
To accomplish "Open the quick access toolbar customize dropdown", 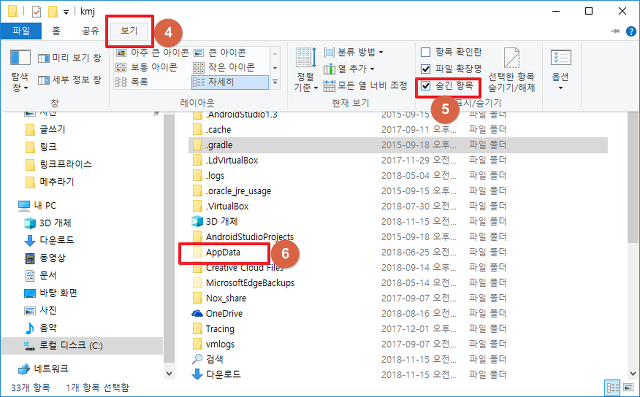I will (x=66, y=12).
